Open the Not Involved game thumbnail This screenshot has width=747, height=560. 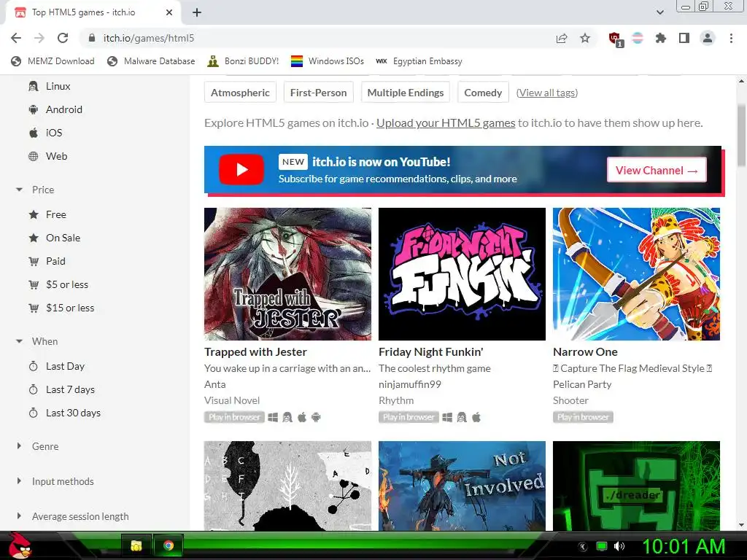pos(462,486)
